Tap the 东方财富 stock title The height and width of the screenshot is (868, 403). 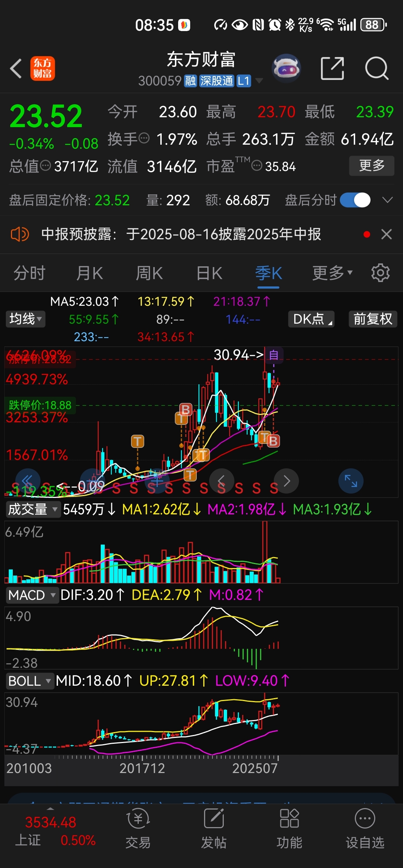[201, 60]
